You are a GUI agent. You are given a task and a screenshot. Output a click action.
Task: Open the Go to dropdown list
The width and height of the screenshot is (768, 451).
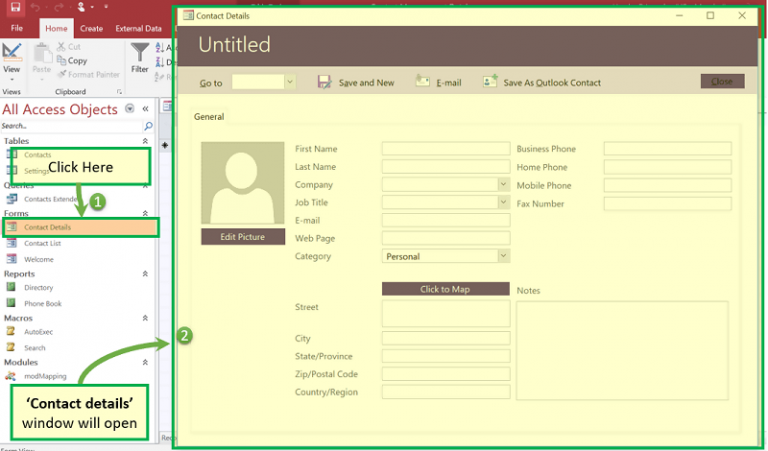click(290, 82)
